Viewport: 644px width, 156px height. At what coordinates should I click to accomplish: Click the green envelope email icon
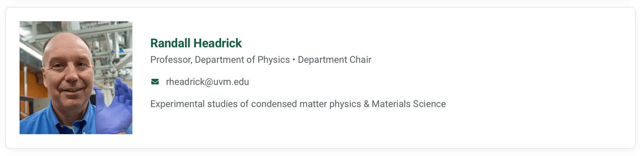coord(155,82)
